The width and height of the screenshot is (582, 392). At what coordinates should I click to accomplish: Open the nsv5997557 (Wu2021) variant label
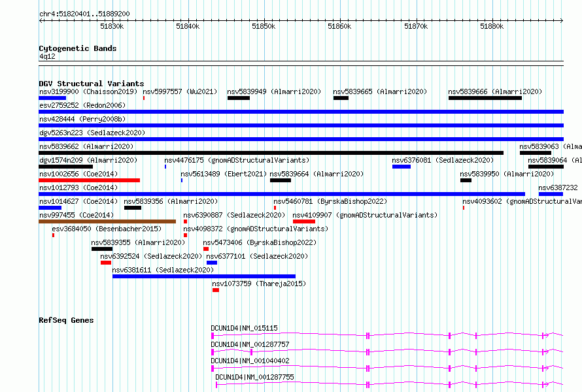click(x=180, y=91)
